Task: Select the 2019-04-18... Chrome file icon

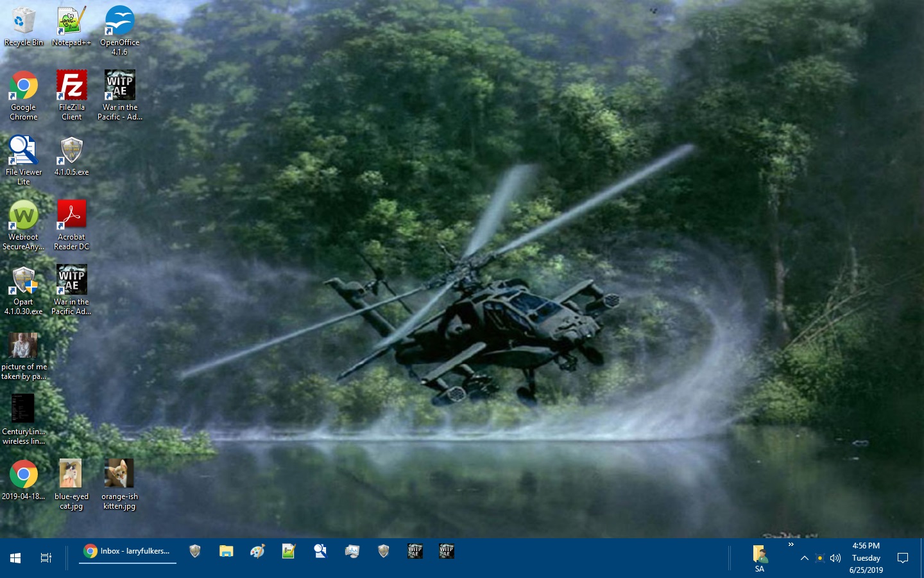Action: (24, 480)
